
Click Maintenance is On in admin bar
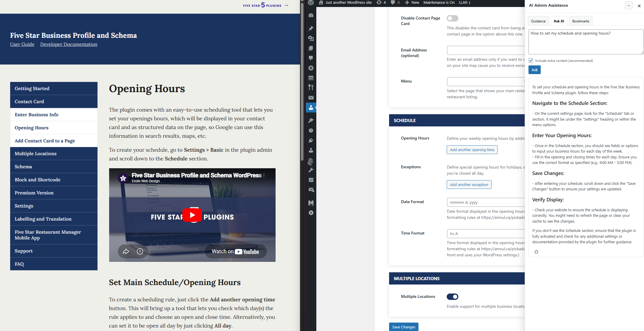pyautogui.click(x=439, y=3)
